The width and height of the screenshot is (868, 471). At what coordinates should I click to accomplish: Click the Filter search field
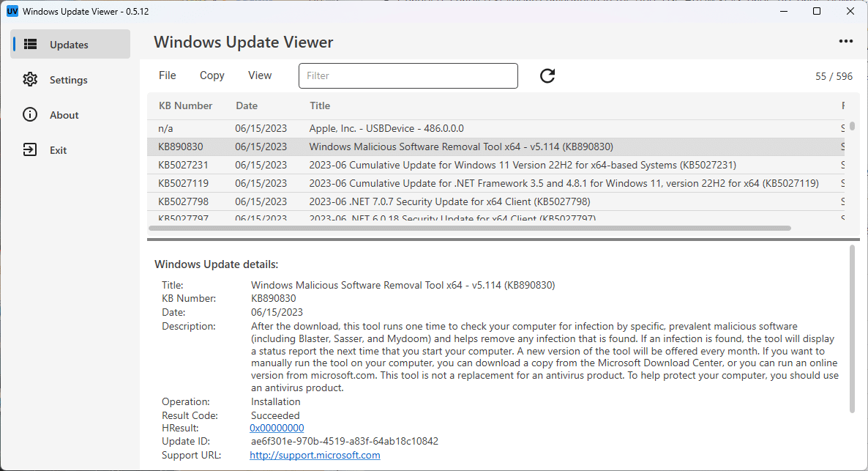pos(408,75)
